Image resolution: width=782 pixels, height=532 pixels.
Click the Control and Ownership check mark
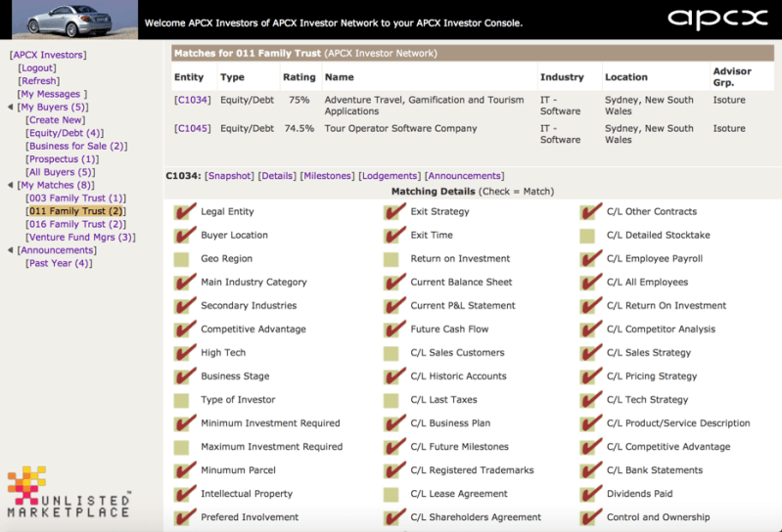[591, 517]
